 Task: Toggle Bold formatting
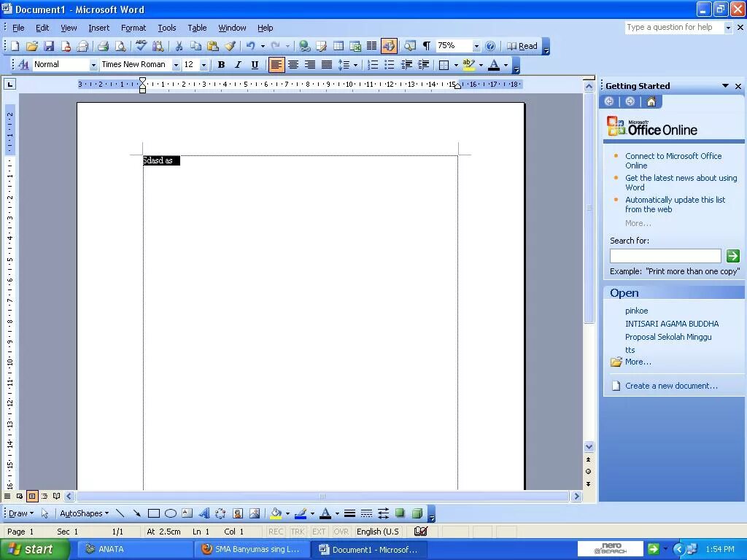(x=221, y=65)
